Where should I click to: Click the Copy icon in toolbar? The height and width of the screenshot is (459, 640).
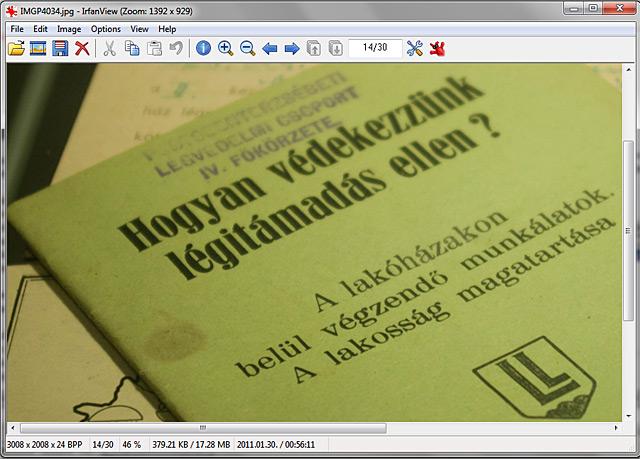click(x=132, y=49)
